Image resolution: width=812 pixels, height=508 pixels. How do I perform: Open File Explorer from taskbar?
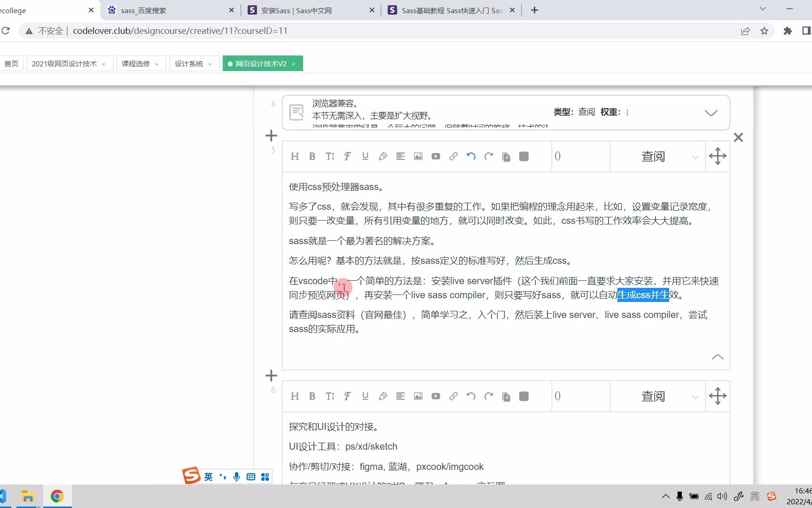tap(28, 496)
